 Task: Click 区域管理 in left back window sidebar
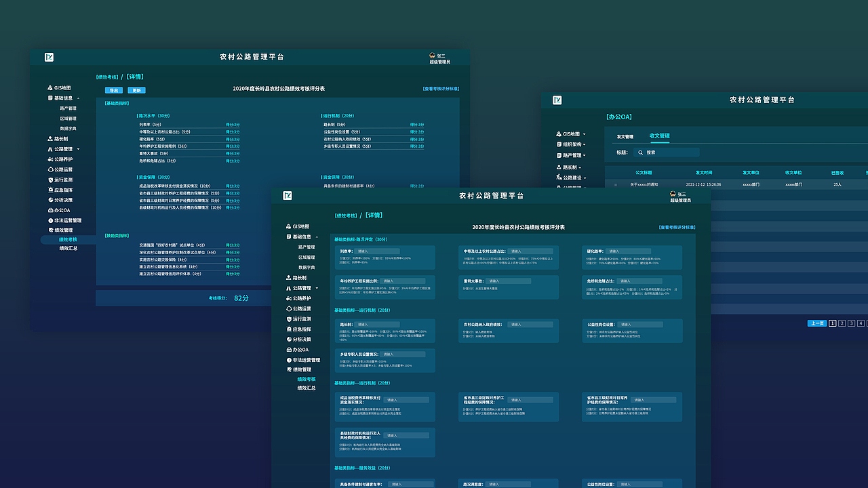68,119
